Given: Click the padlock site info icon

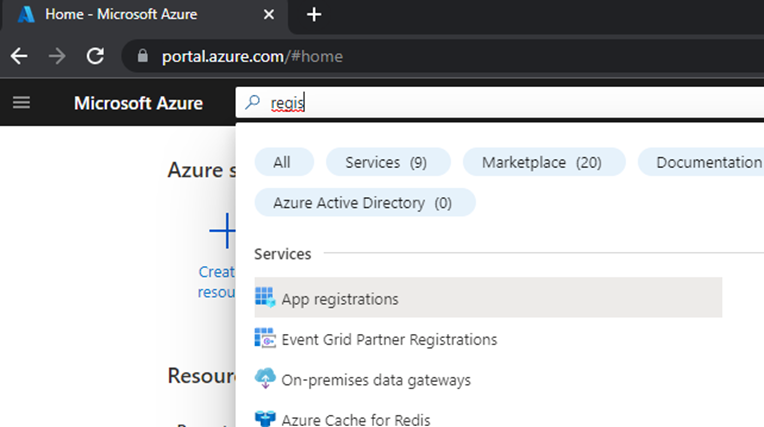Looking at the screenshot, I should click(x=142, y=56).
